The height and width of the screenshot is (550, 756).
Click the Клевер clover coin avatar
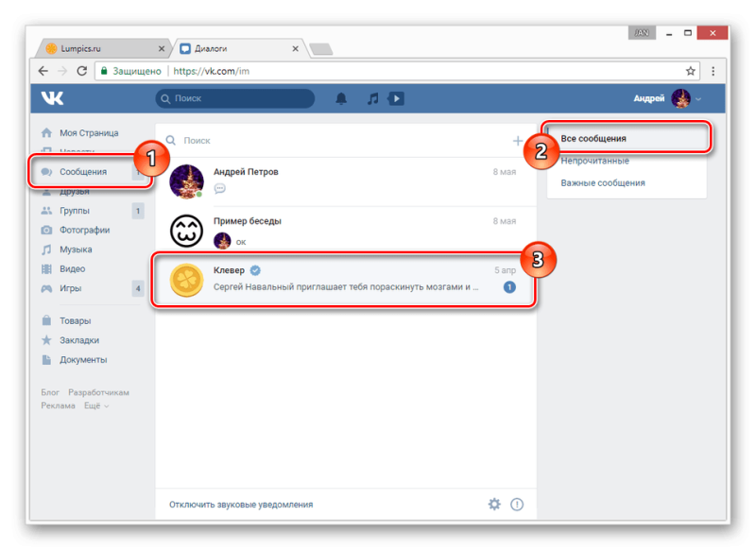[186, 280]
